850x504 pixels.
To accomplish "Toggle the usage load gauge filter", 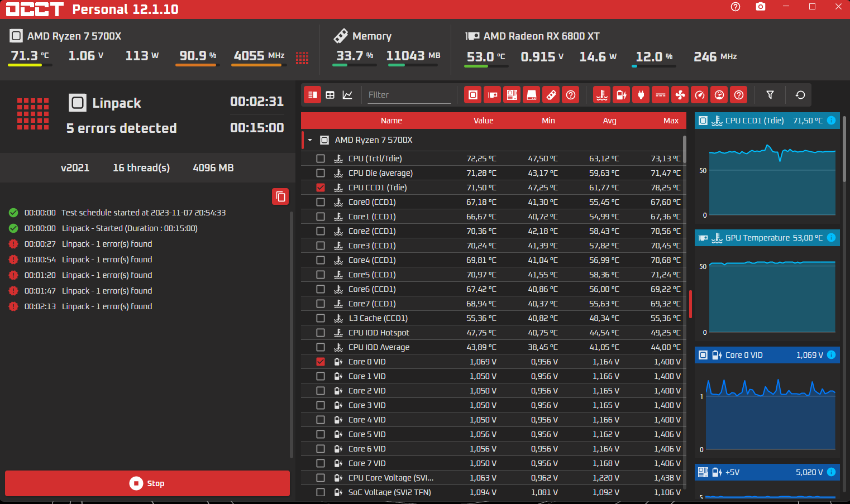I will [719, 95].
